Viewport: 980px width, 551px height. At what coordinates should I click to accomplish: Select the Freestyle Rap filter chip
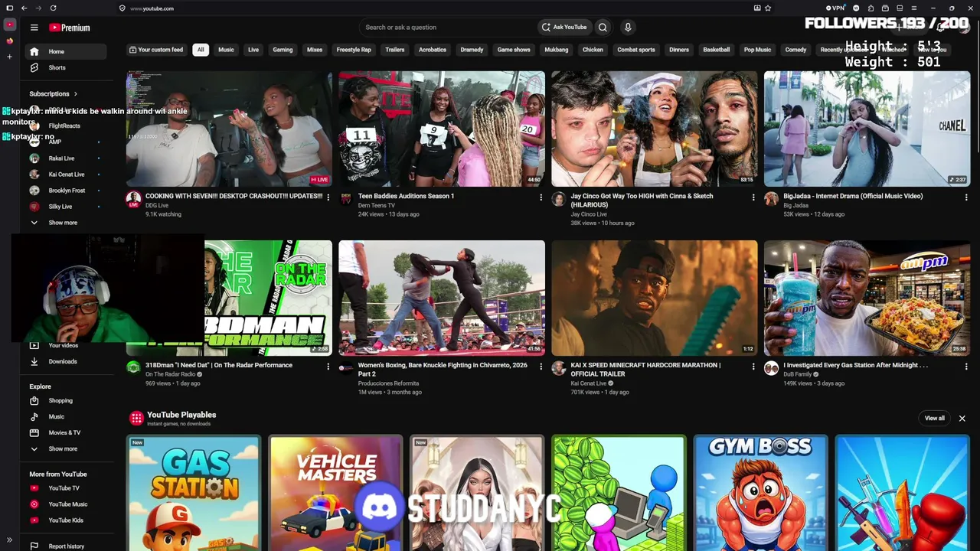click(354, 50)
